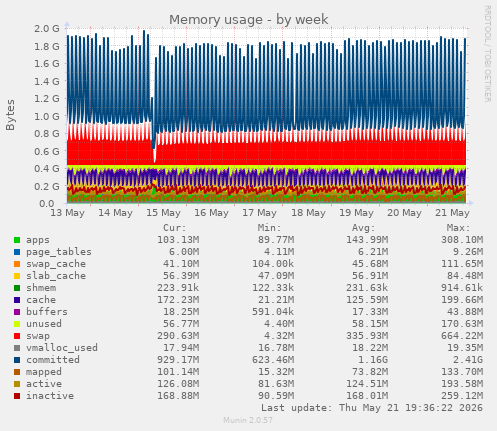Click the 'vmalloc_used' legend label
The image size is (497, 431).
[x=62, y=348]
